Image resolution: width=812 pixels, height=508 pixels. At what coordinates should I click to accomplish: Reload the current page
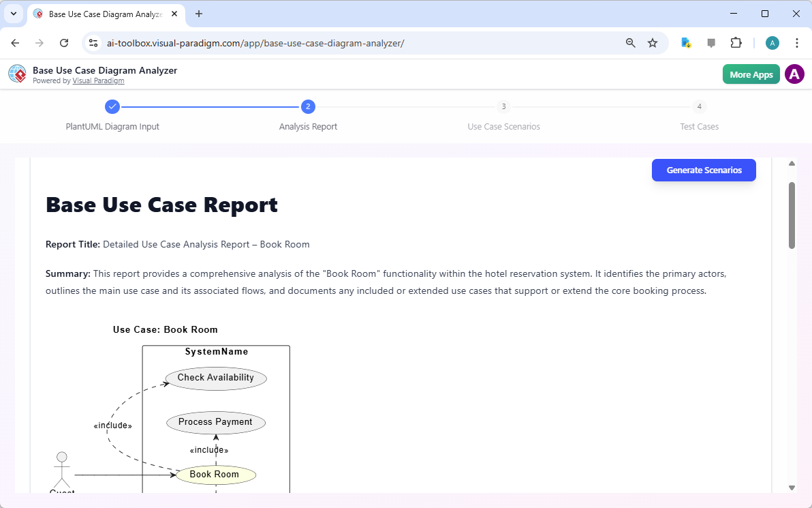(x=64, y=42)
